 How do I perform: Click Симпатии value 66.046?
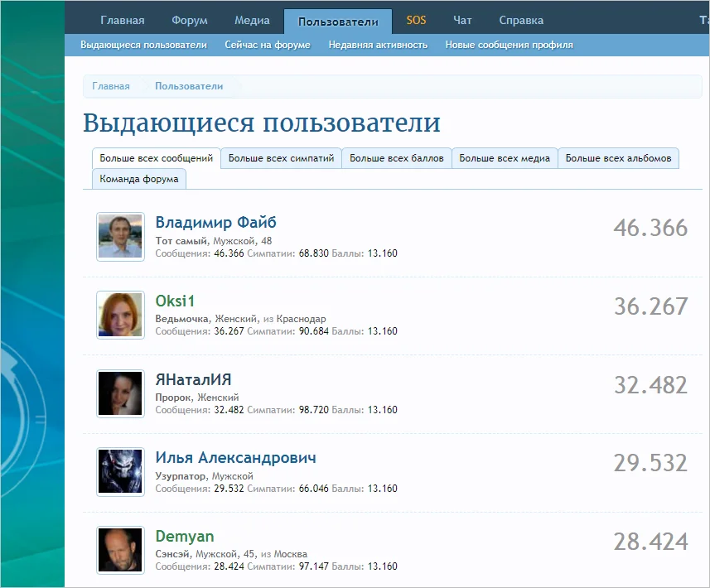313,489
